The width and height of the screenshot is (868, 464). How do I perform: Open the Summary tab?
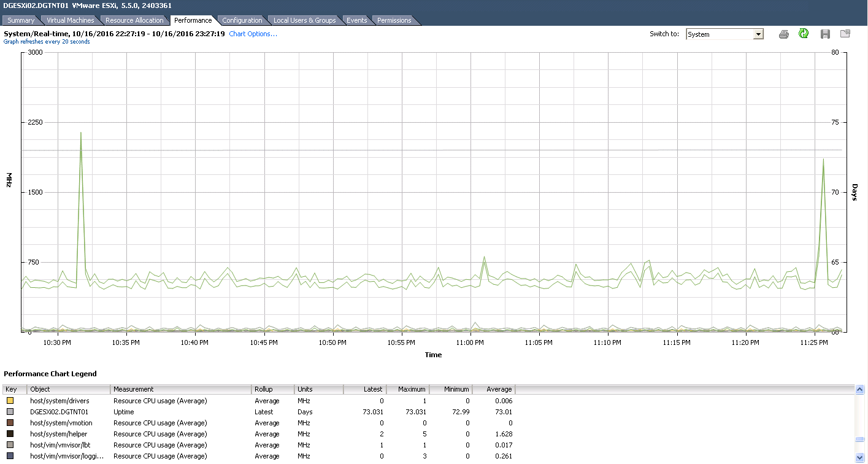21,20
